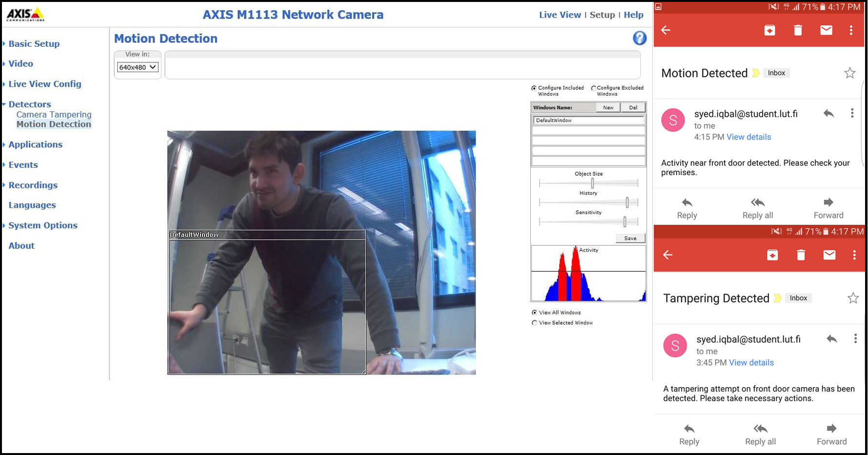The height and width of the screenshot is (455, 868).
Task: Adjust the History slider
Action: point(627,202)
